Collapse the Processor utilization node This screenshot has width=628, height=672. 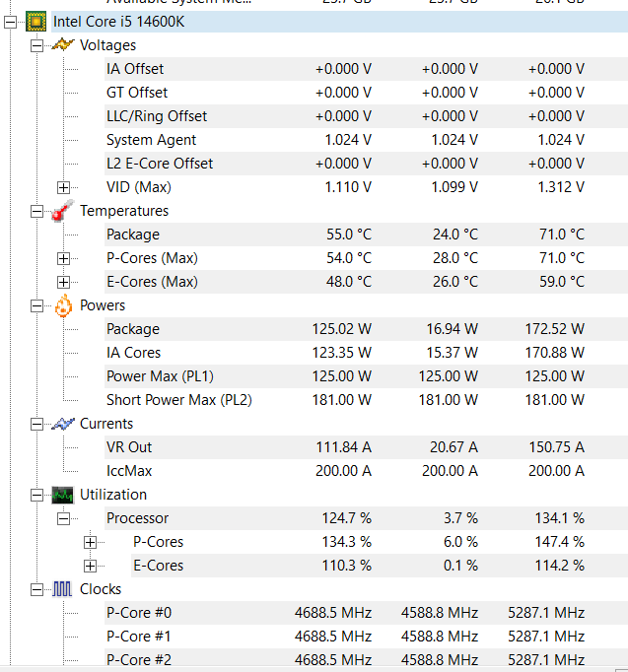63,518
